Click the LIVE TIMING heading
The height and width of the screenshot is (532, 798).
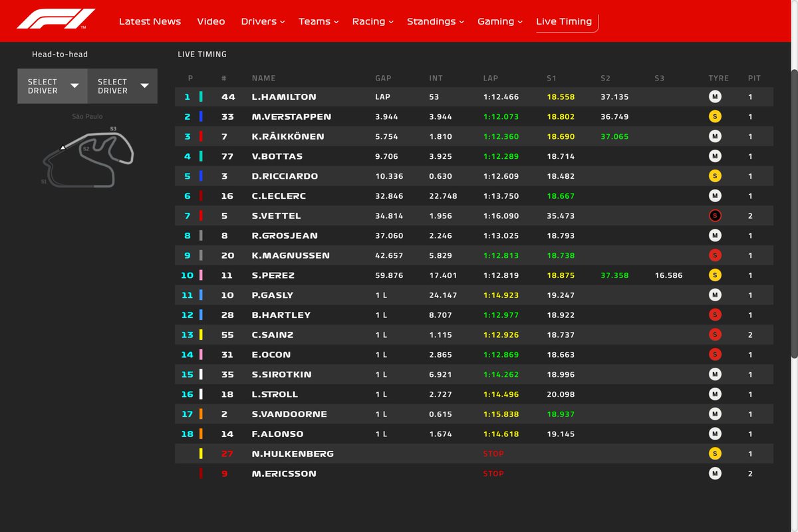[202, 55]
